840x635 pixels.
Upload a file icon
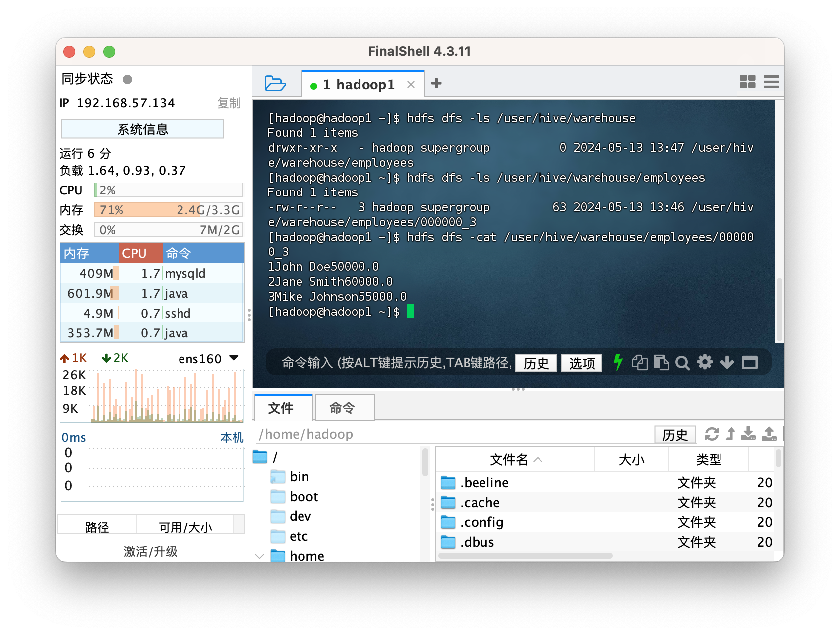point(769,434)
